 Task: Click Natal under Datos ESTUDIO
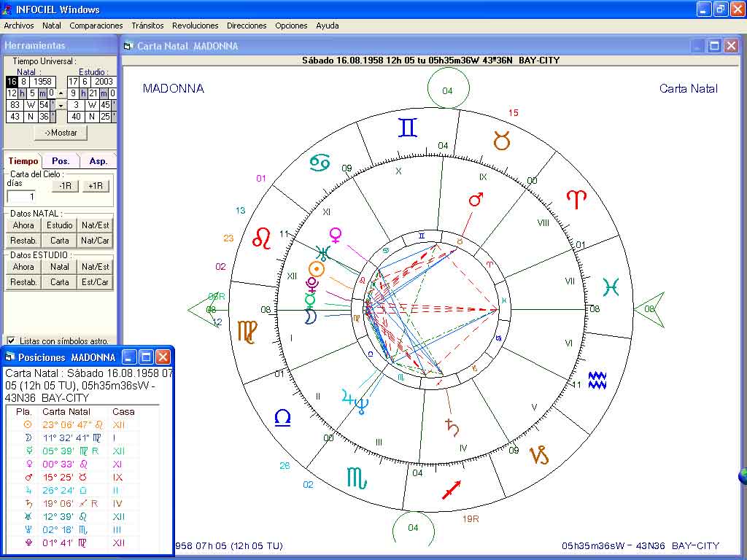click(x=60, y=267)
